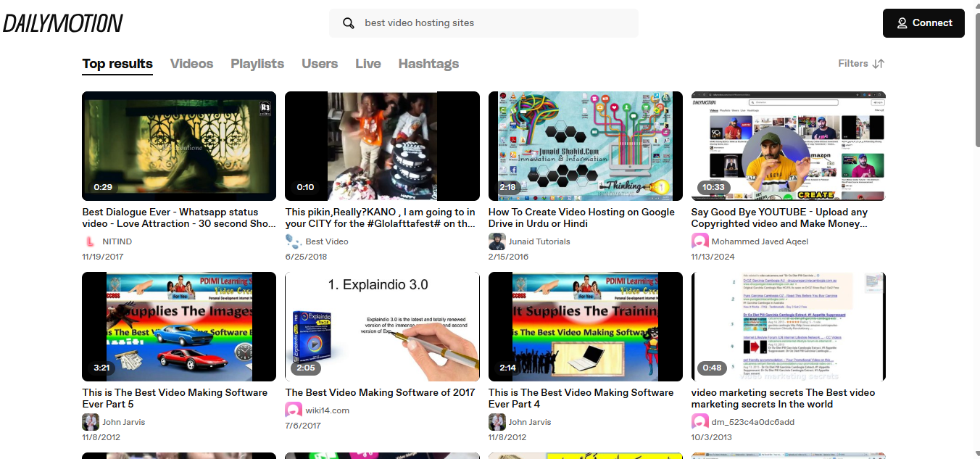Open NITIND channel name link
Image resolution: width=980 pixels, height=459 pixels.
(117, 241)
